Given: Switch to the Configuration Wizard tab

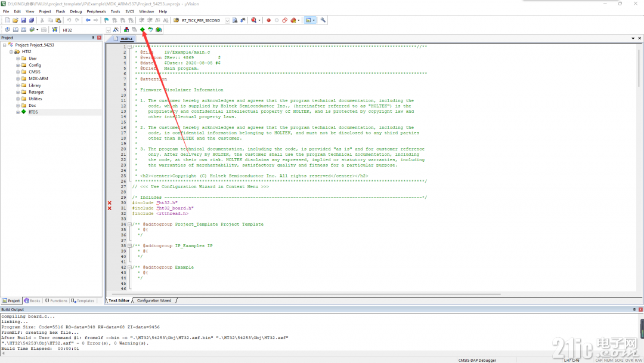Looking at the screenshot, I should pyautogui.click(x=154, y=300).
